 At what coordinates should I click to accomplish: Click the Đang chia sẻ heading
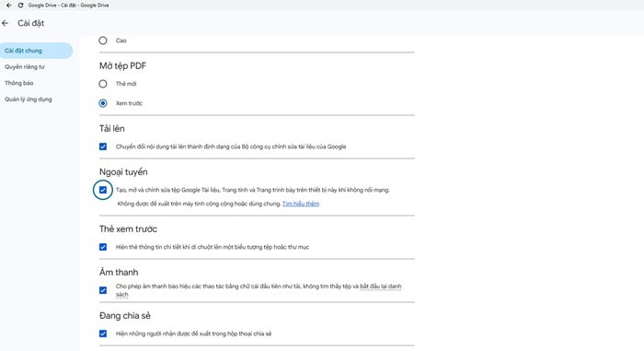[125, 316]
